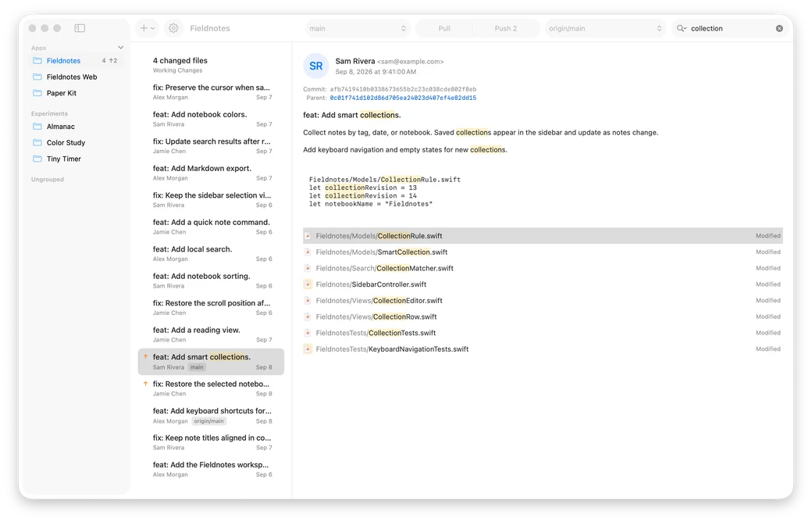Click the Paper Kit folder icon
Viewport: 812px width, 522px height.
coord(37,93)
